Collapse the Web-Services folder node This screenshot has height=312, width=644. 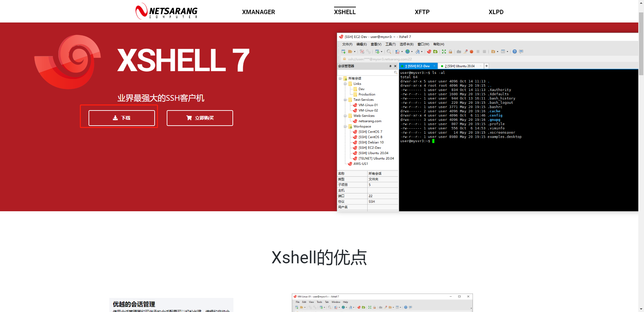click(345, 116)
